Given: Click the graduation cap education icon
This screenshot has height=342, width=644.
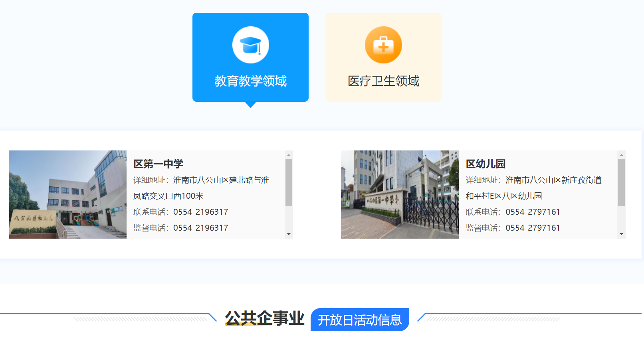Looking at the screenshot, I should pyautogui.click(x=250, y=45).
